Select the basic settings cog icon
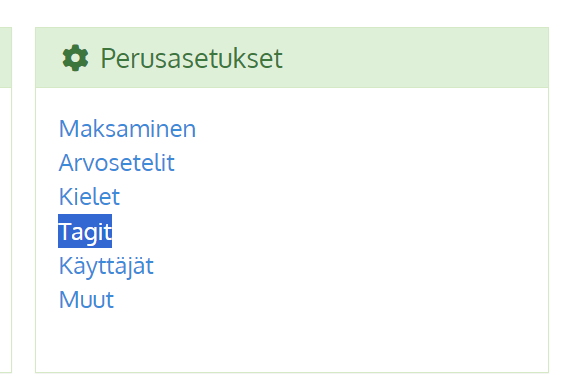Viewport: 569px width, 374px height. coord(75,58)
